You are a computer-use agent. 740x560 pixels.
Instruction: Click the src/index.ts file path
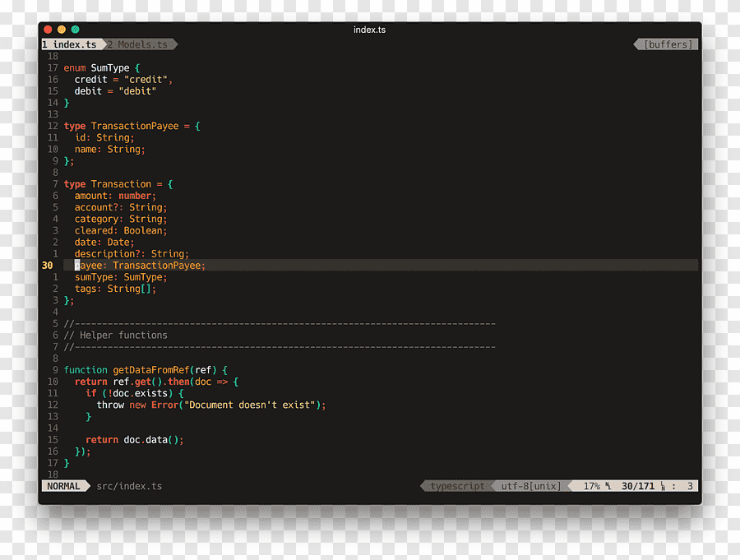129,486
